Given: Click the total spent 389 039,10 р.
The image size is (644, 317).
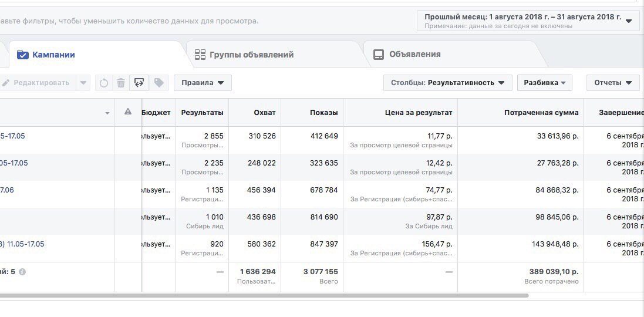Looking at the screenshot, I should [554, 272].
